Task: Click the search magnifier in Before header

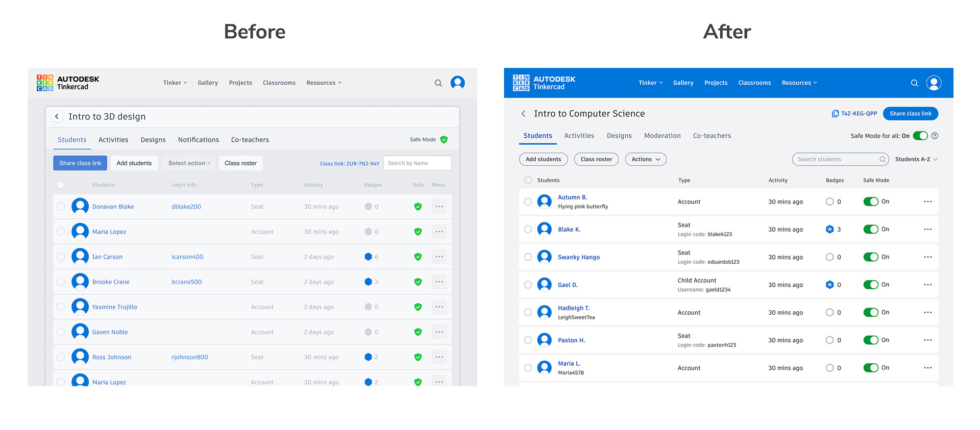Action: (438, 83)
